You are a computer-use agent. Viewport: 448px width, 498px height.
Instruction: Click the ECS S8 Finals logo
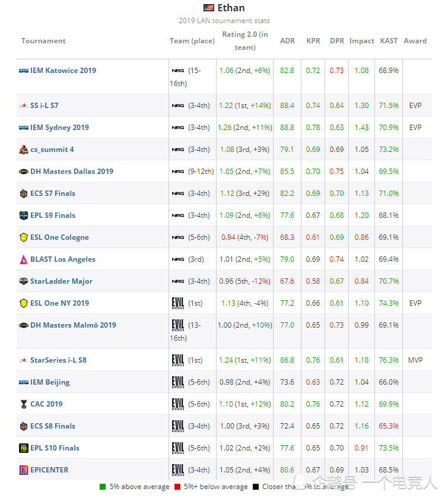pyautogui.click(x=24, y=426)
